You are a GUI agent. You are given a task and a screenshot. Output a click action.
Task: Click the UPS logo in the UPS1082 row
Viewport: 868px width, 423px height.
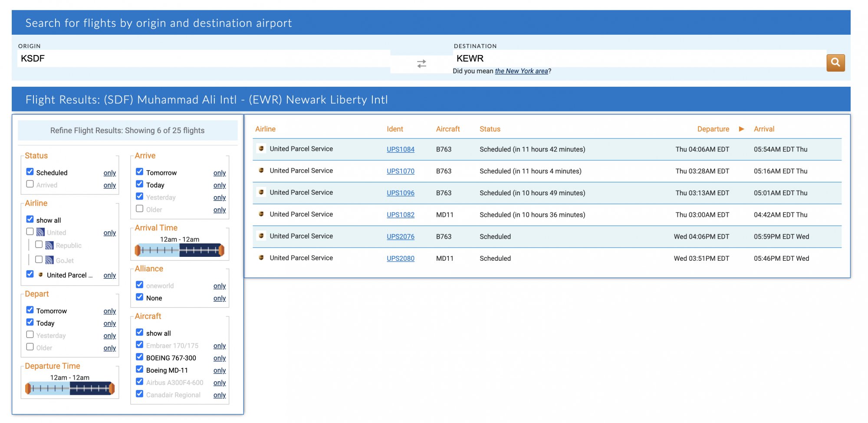tap(261, 214)
